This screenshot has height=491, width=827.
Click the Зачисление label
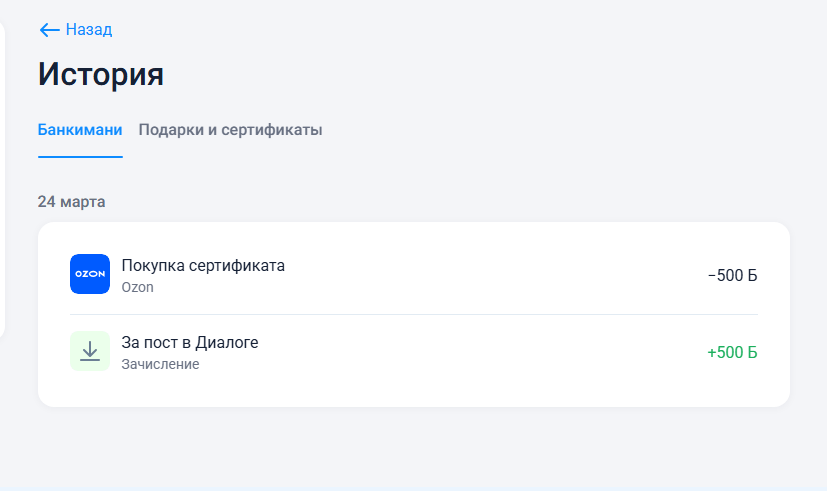(x=160, y=364)
